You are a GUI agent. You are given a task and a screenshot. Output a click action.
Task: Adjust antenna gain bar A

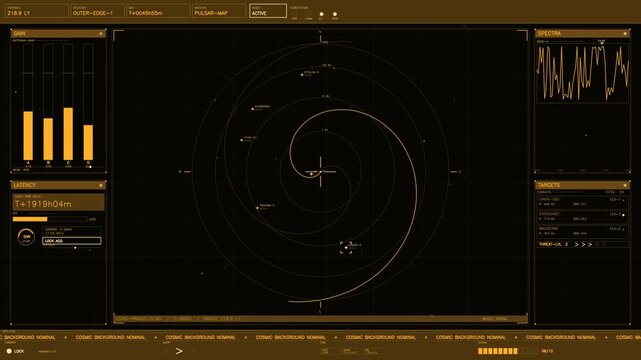click(x=28, y=102)
